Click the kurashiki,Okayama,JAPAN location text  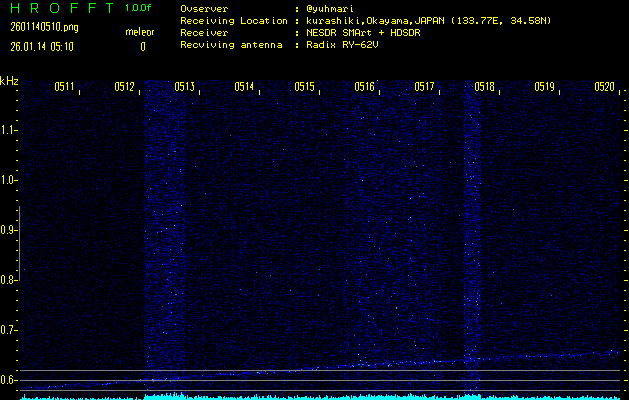tap(375, 21)
